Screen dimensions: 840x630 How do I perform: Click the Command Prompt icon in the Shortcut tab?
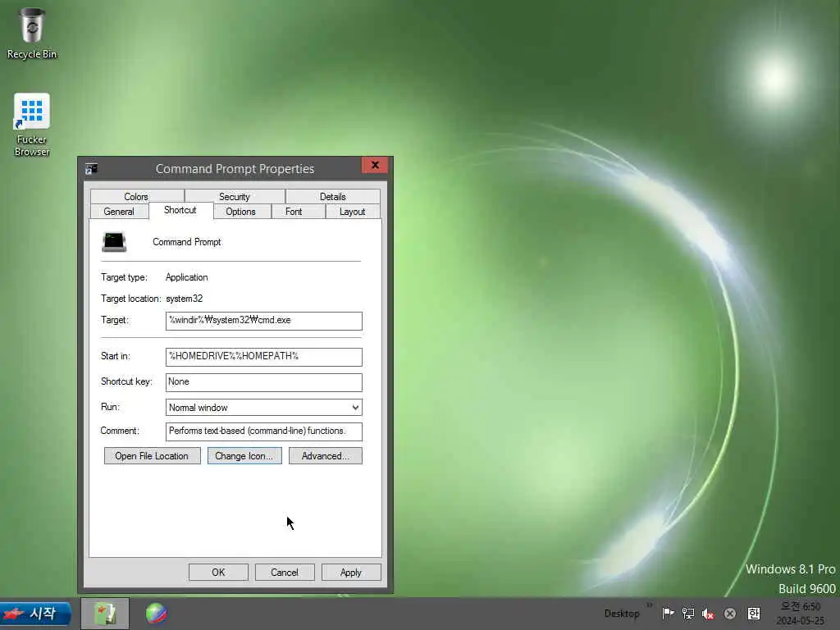114,242
